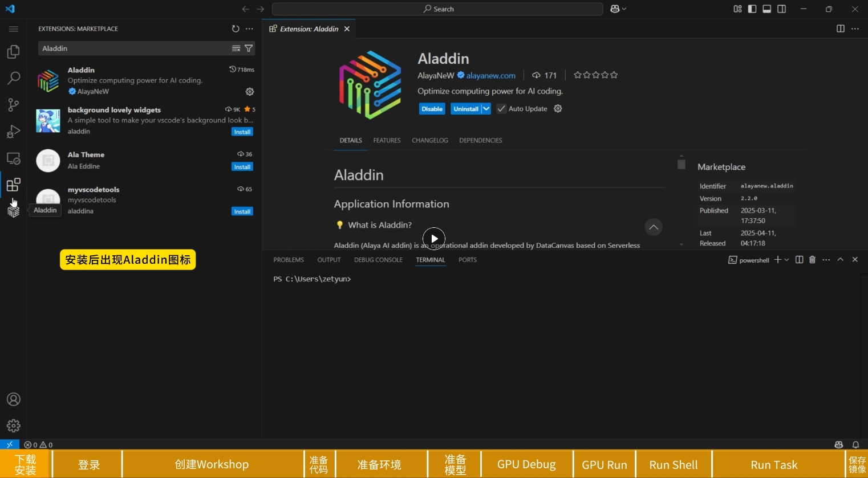
Task: Open the new terminal profile dropdown
Action: tap(787, 260)
